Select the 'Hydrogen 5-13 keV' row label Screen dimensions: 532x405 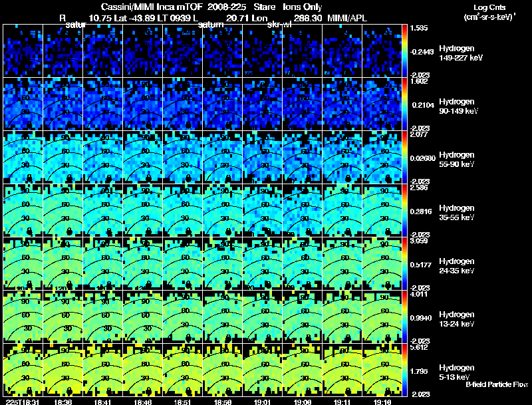click(457, 372)
